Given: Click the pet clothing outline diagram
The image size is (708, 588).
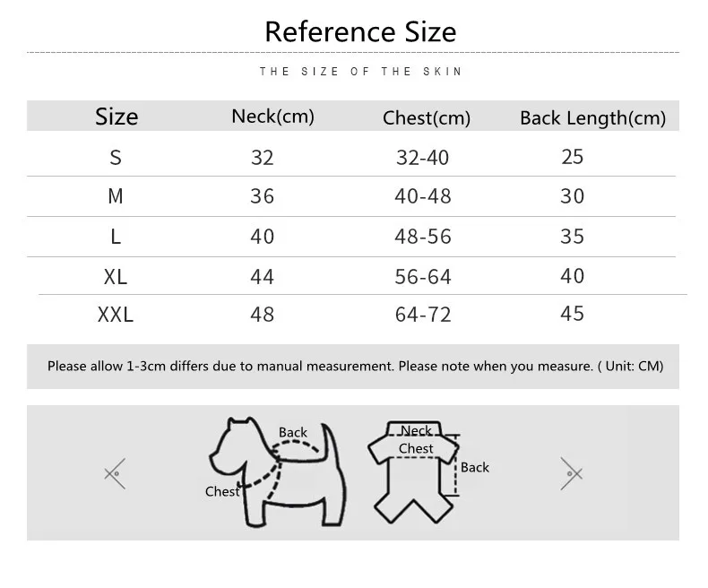Looking at the screenshot, I should (x=413, y=472).
